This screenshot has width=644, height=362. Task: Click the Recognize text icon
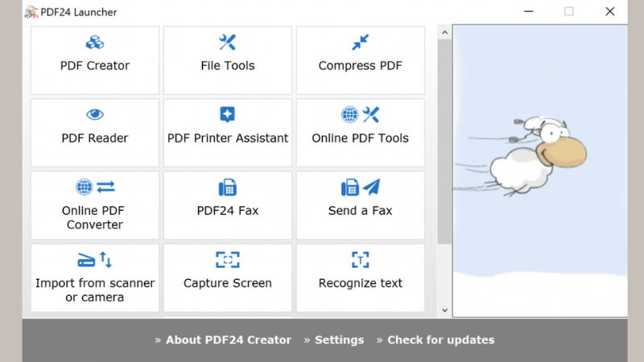tap(360, 260)
